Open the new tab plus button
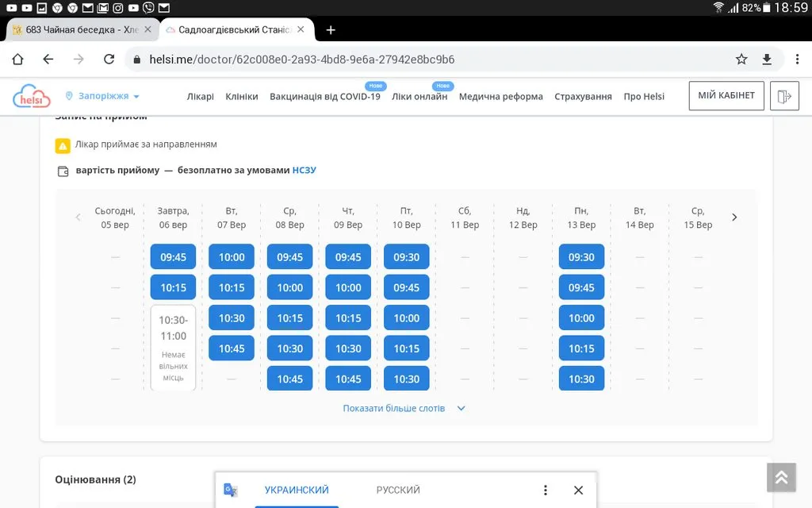 pos(331,30)
